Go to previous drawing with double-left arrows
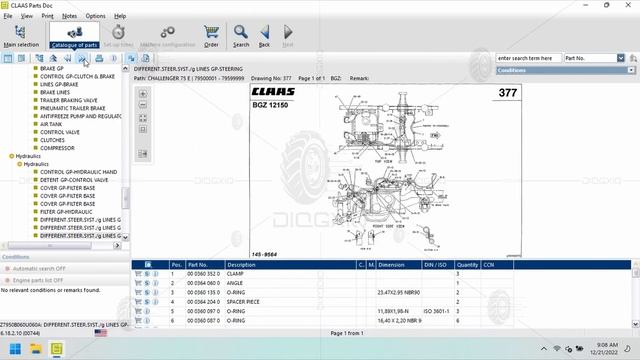The height and width of the screenshot is (360, 640). [x=67, y=58]
